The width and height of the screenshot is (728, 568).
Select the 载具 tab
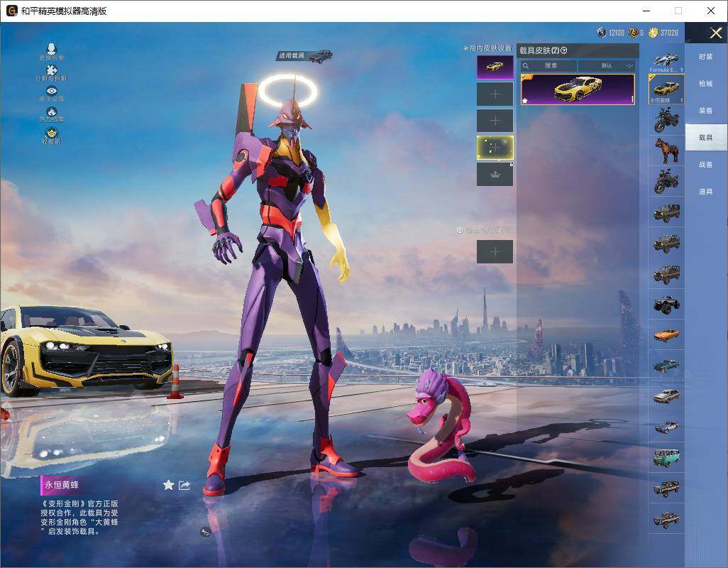[x=706, y=138]
